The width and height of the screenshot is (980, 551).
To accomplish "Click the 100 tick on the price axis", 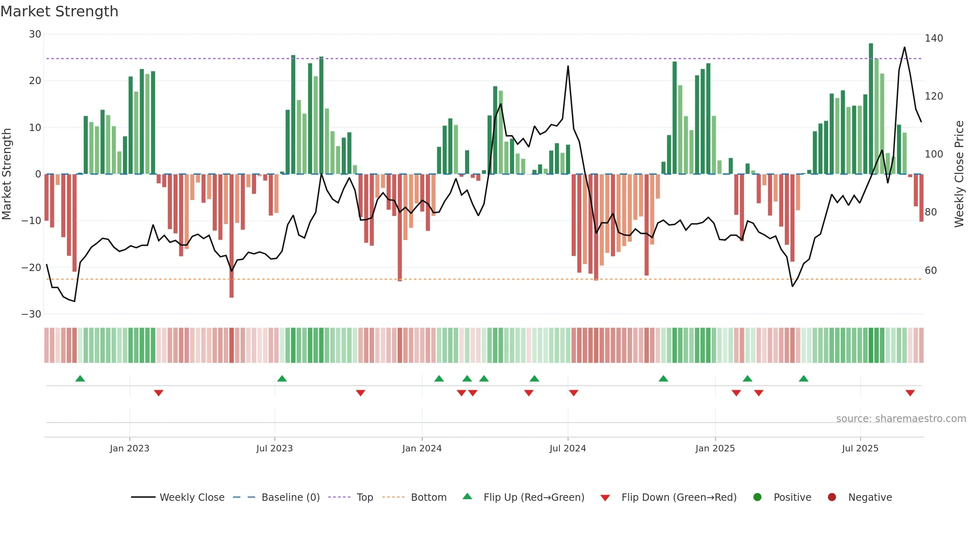I will click(x=934, y=154).
